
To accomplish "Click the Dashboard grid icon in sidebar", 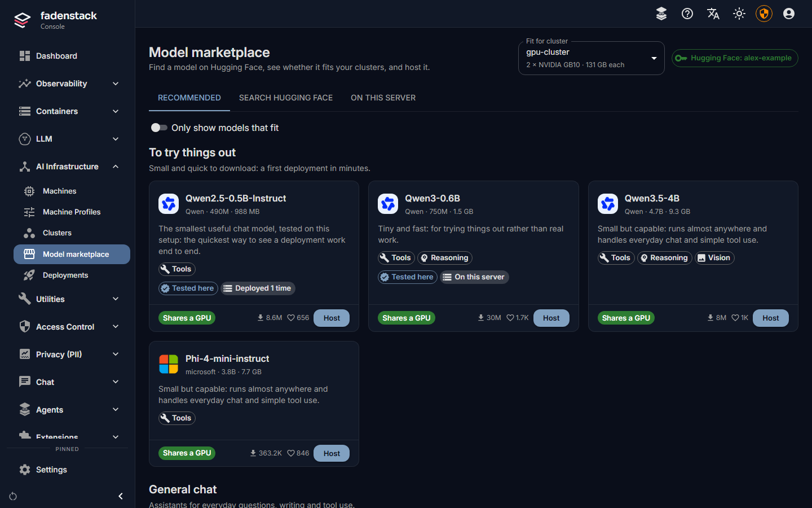I will pos(25,56).
